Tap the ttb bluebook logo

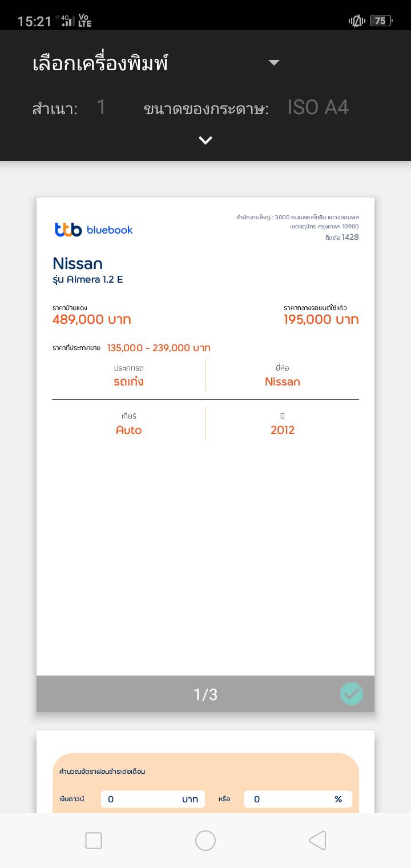coord(94,230)
